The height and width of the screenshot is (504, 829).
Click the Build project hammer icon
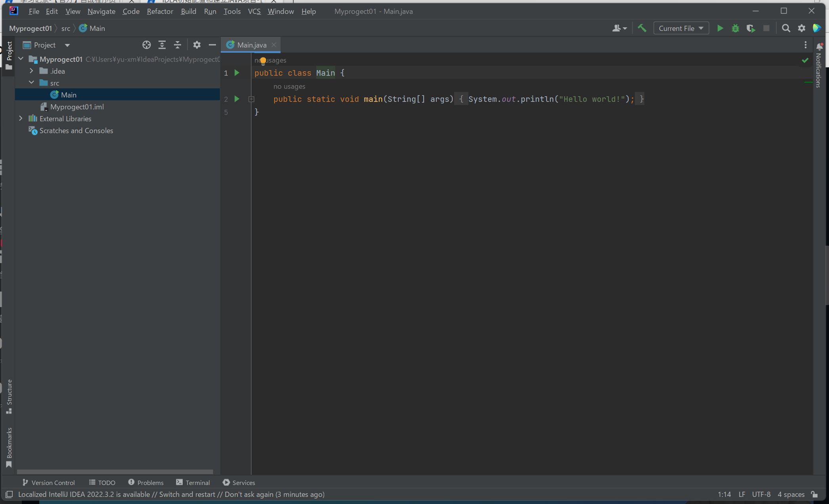[x=642, y=28]
